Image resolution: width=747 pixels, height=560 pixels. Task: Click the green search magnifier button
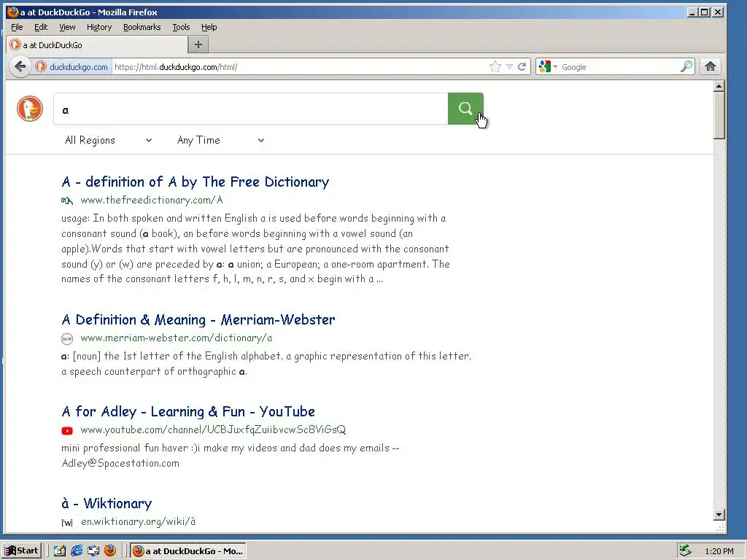465,109
